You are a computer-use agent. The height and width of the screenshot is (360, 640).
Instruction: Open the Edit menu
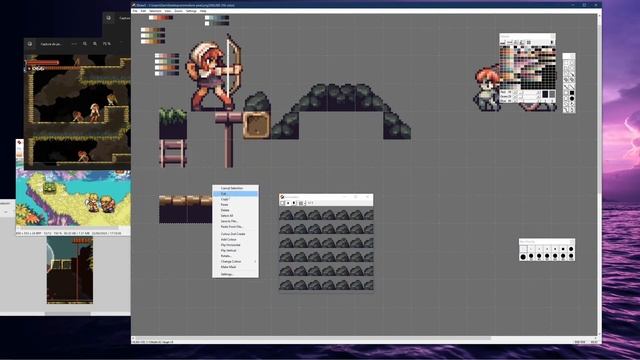pyautogui.click(x=143, y=11)
